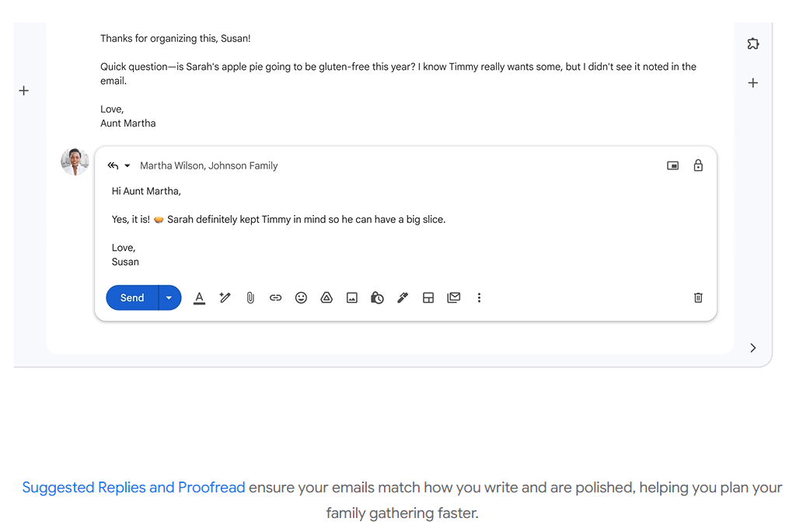Open more options three-dot menu
This screenshot has height=532, width=796.
479,297
